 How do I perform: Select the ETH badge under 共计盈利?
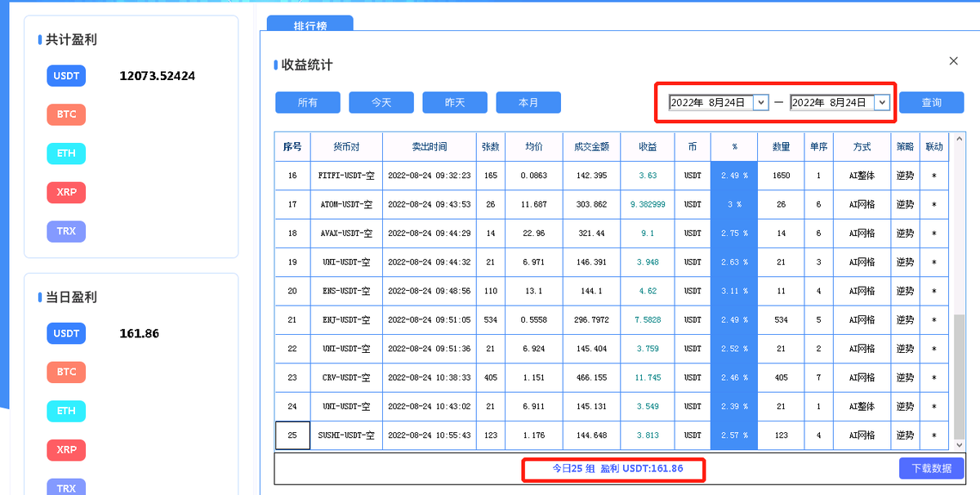(66, 154)
